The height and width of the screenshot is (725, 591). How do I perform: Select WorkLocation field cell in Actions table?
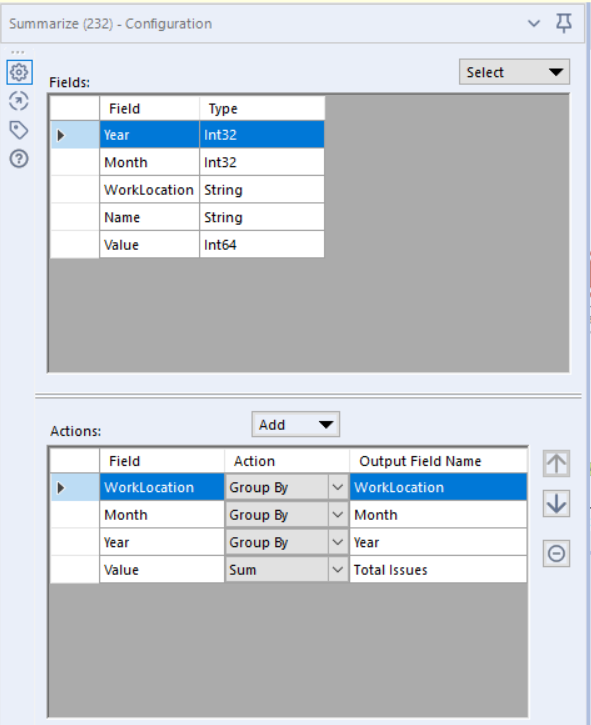[162, 487]
